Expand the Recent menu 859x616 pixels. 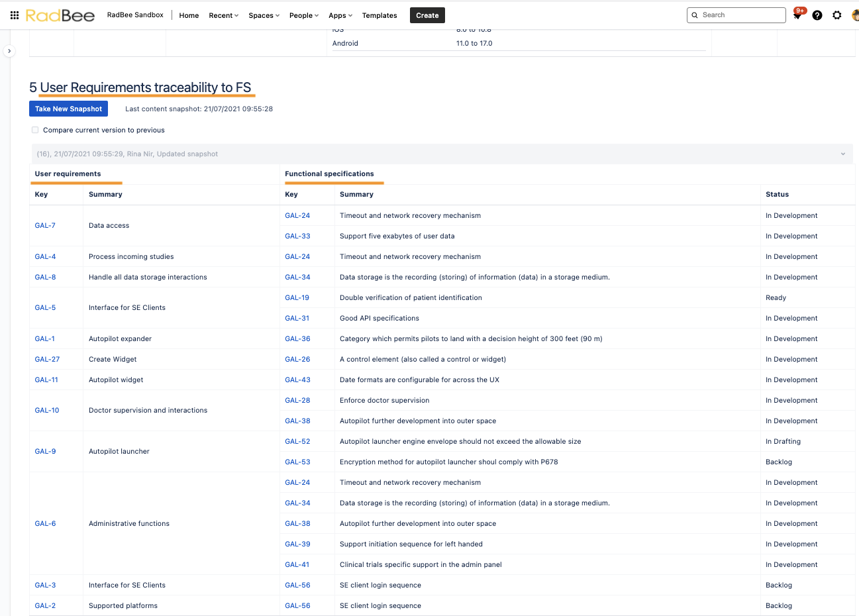tap(223, 15)
